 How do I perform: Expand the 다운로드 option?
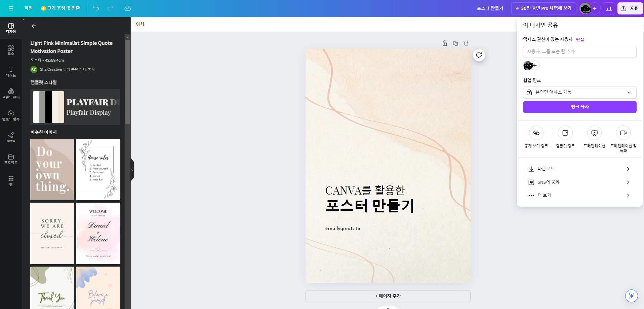579,169
